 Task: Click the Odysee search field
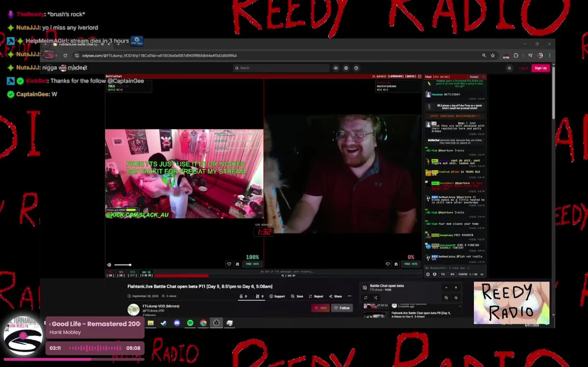(x=281, y=68)
